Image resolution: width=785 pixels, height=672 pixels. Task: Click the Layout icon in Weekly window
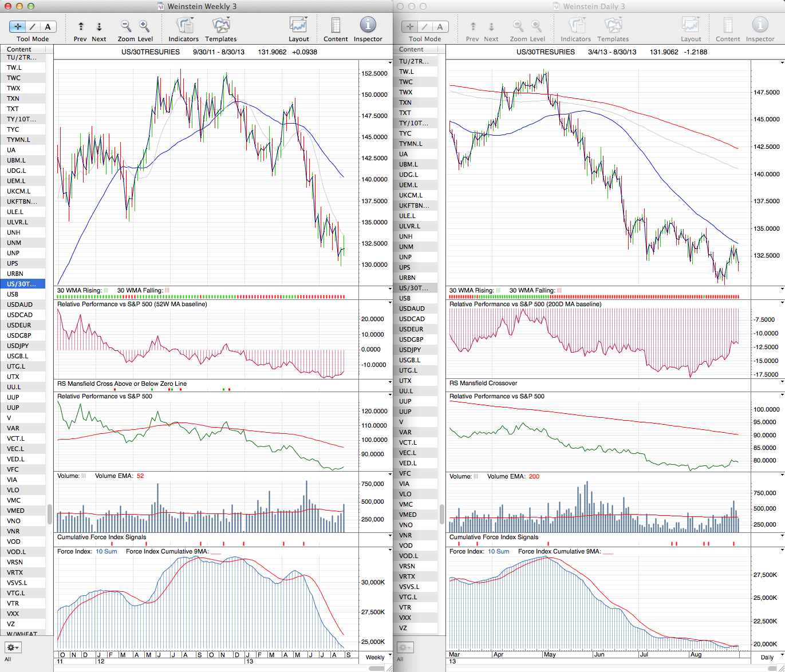(298, 26)
